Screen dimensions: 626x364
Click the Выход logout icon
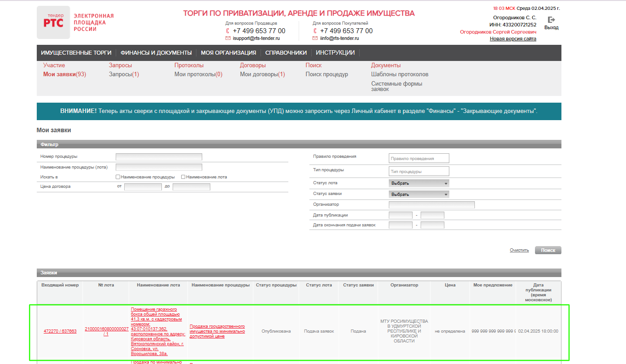(552, 20)
